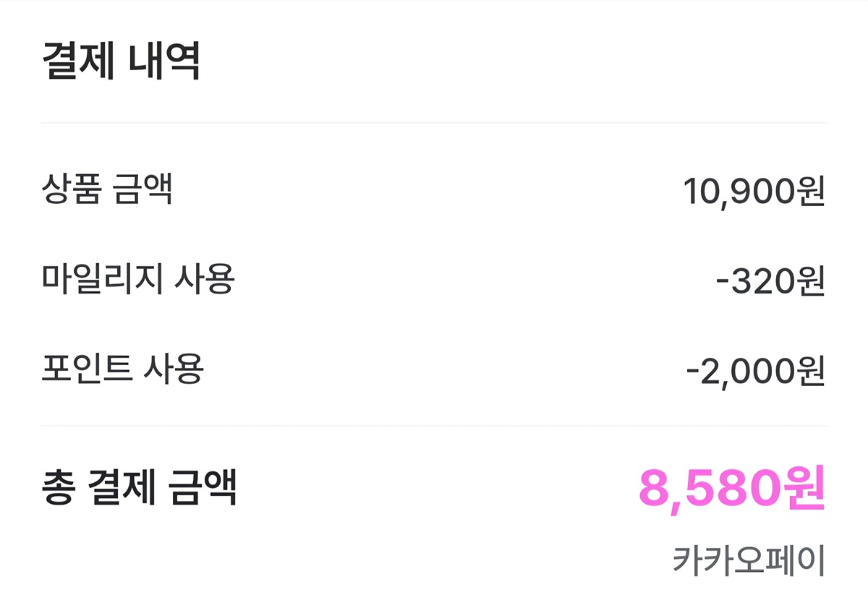Click the 10,900원 product price value
The image size is (868, 608).
(x=754, y=192)
